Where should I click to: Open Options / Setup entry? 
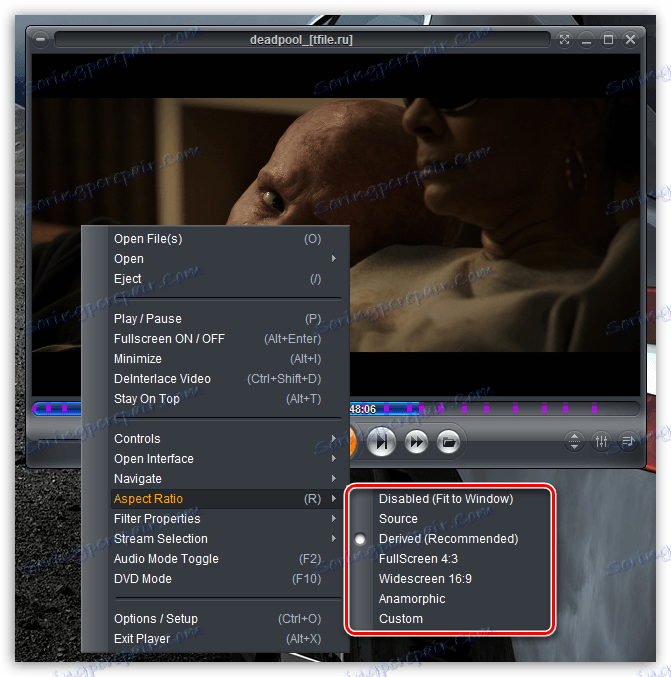tap(225, 619)
